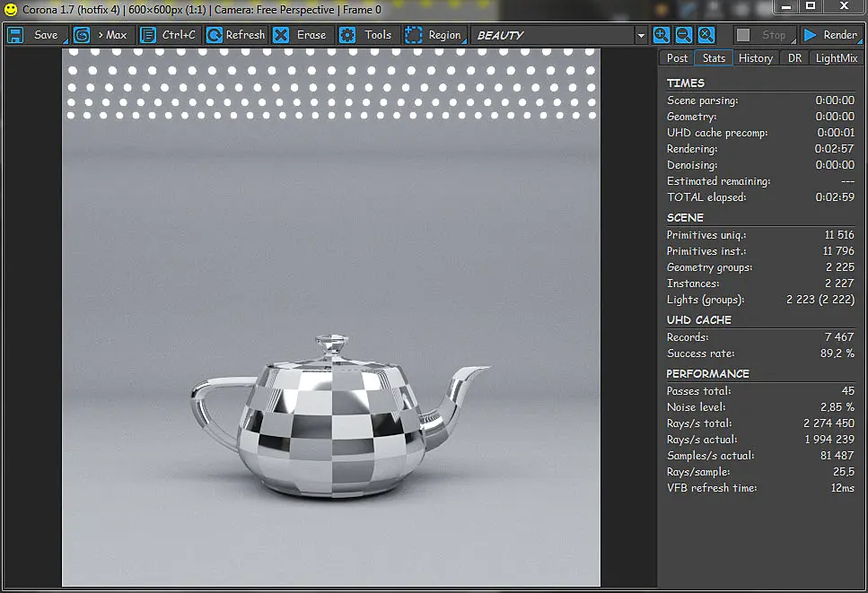Toggle the render Region selection
868x593 pixels.
point(435,35)
